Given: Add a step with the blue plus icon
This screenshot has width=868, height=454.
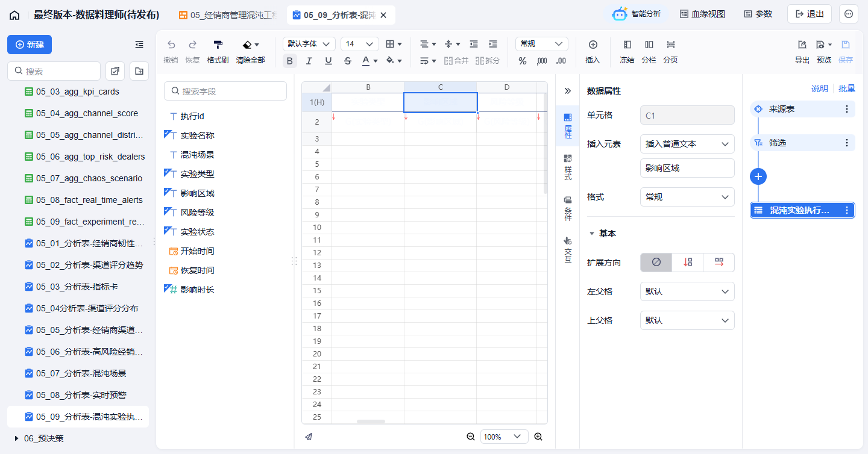Looking at the screenshot, I should pyautogui.click(x=758, y=176).
